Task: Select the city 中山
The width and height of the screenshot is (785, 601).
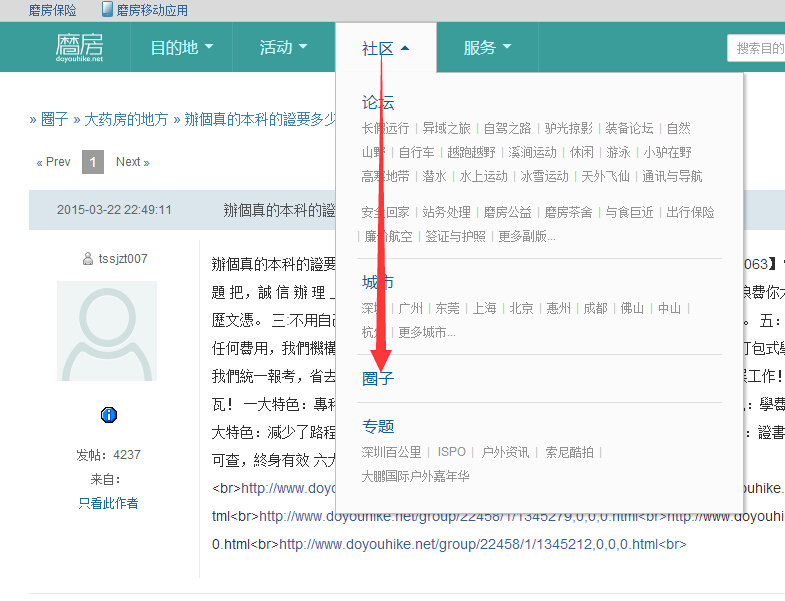Action: [669, 308]
